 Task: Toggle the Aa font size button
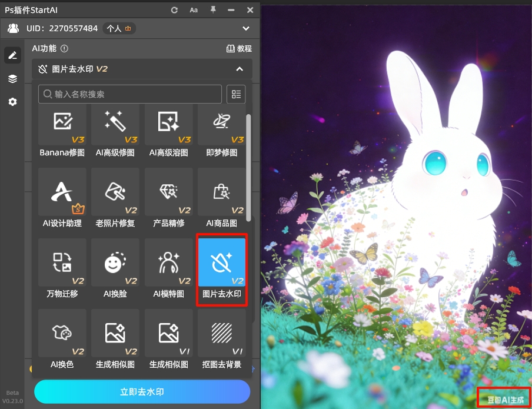tap(194, 10)
